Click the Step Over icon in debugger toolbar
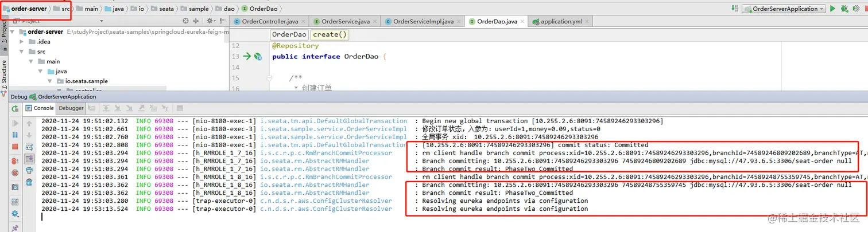The image size is (868, 232). pyautogui.click(x=106, y=108)
